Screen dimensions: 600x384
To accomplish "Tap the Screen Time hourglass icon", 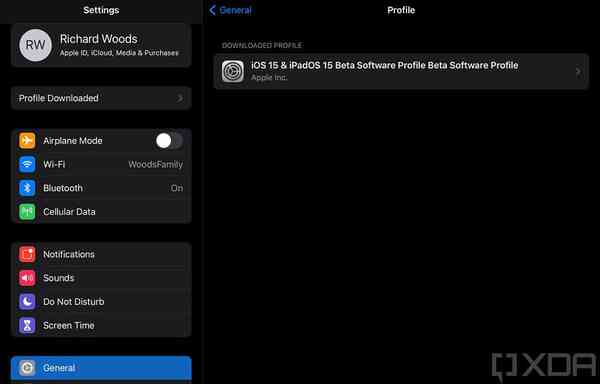I will click(27, 325).
